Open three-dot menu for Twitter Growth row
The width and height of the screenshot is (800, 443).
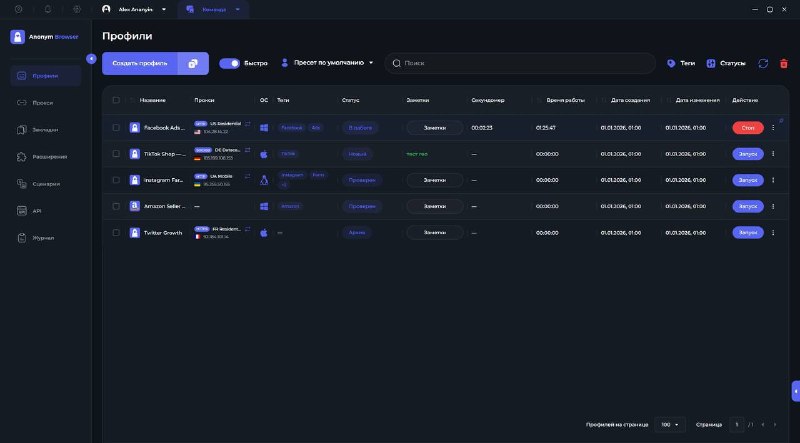(x=773, y=233)
